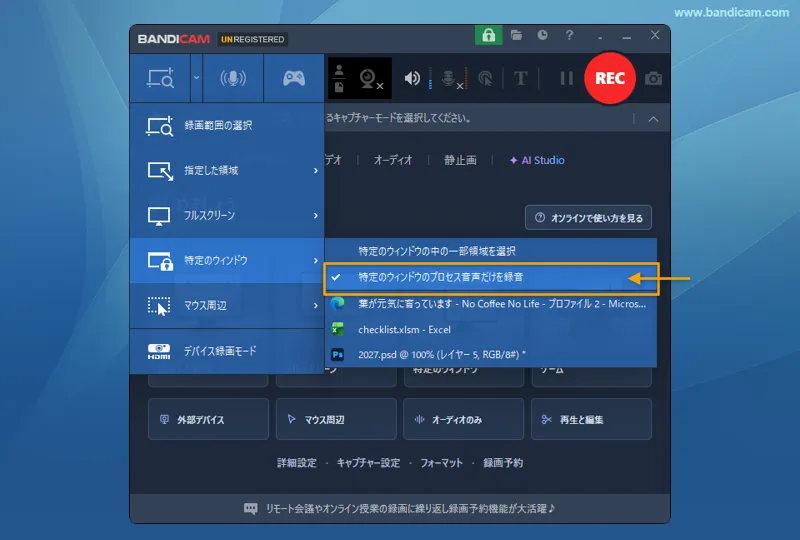Select 特定のウィンドウ menu entry
The width and height of the screenshot is (800, 540).
click(x=227, y=260)
